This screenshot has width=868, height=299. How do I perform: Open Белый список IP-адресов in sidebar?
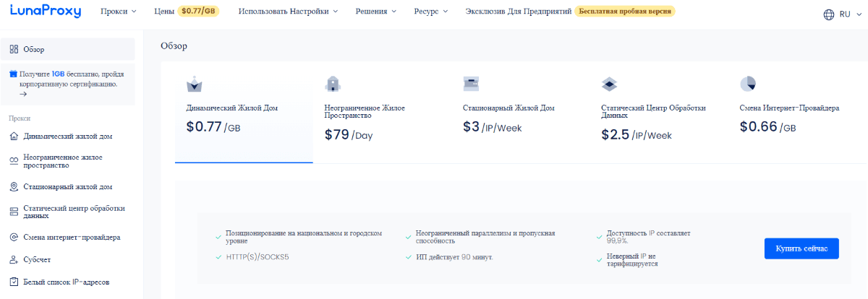[68, 282]
